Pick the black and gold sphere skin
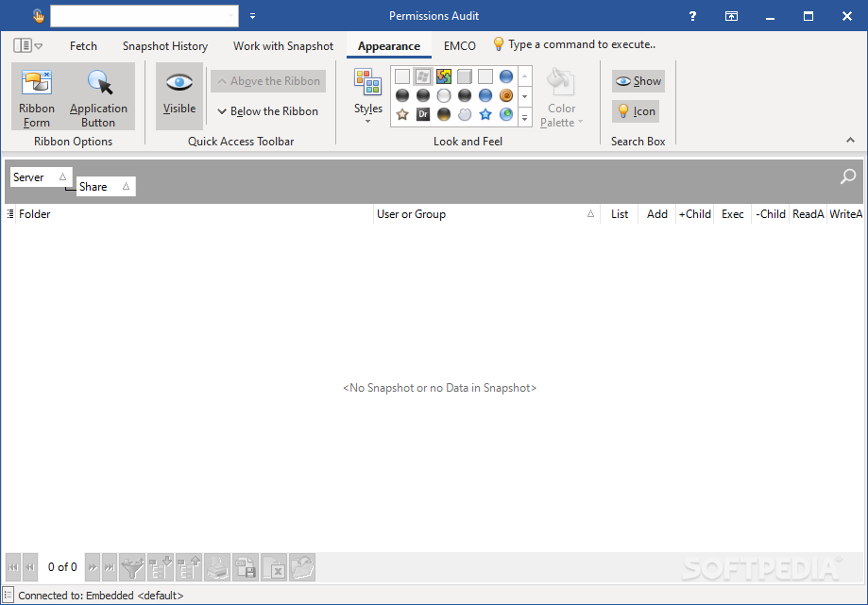This screenshot has width=868, height=605. [x=443, y=114]
